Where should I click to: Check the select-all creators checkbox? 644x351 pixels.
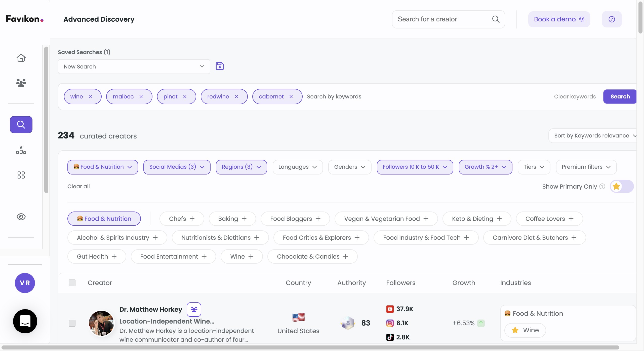[72, 283]
